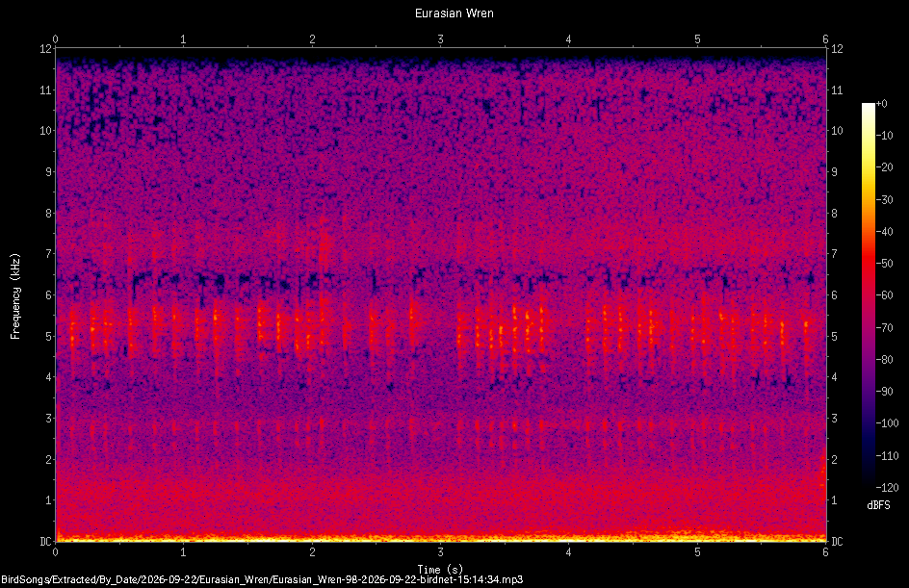This screenshot has height=588, width=909.
Task: Click the 12 kHz label on left axis
Action: click(45, 49)
